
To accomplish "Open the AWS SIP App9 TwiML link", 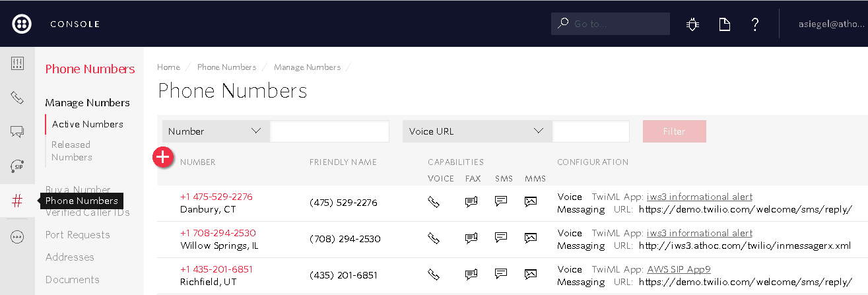I will point(679,269).
